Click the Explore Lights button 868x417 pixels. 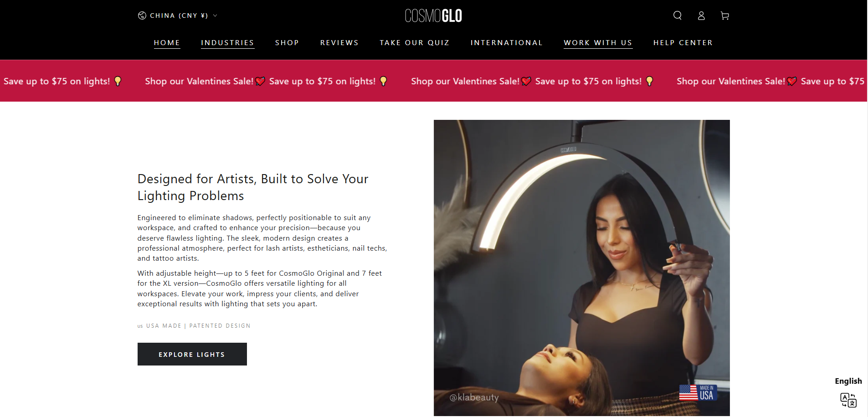coord(192,354)
